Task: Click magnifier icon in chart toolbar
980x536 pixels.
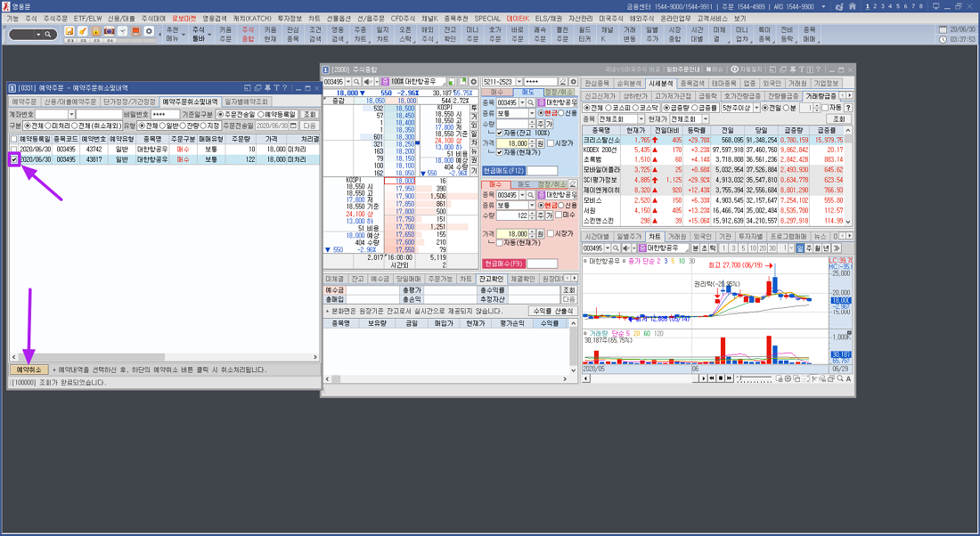Action: [x=616, y=248]
